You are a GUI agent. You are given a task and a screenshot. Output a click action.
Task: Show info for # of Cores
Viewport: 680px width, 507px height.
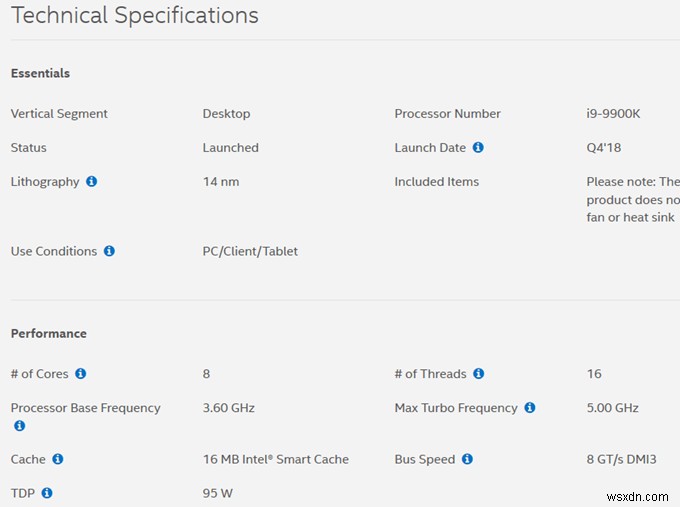[81, 374]
